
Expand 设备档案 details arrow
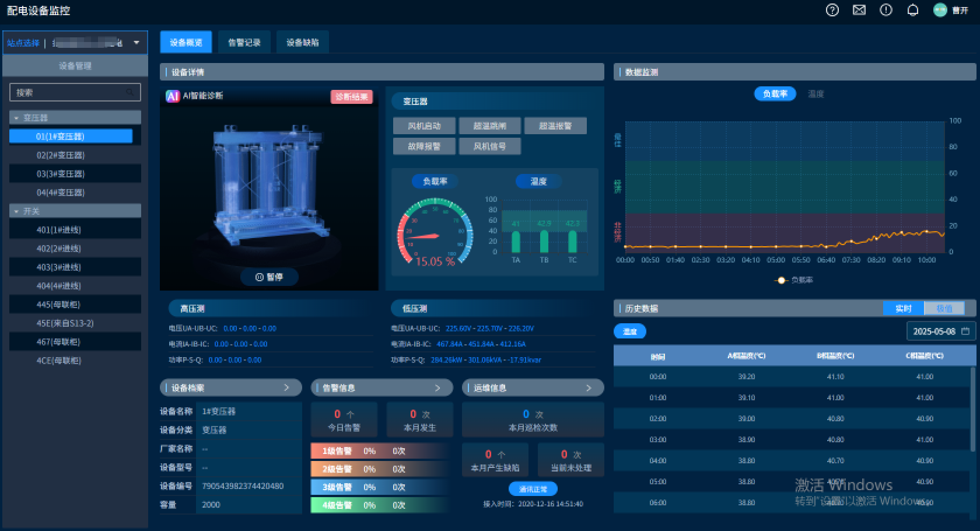[x=286, y=387]
